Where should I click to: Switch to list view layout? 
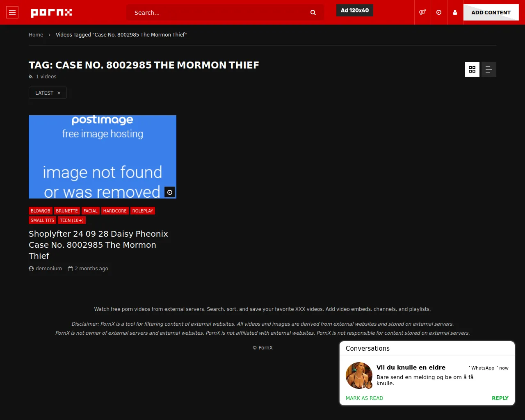pos(488,69)
